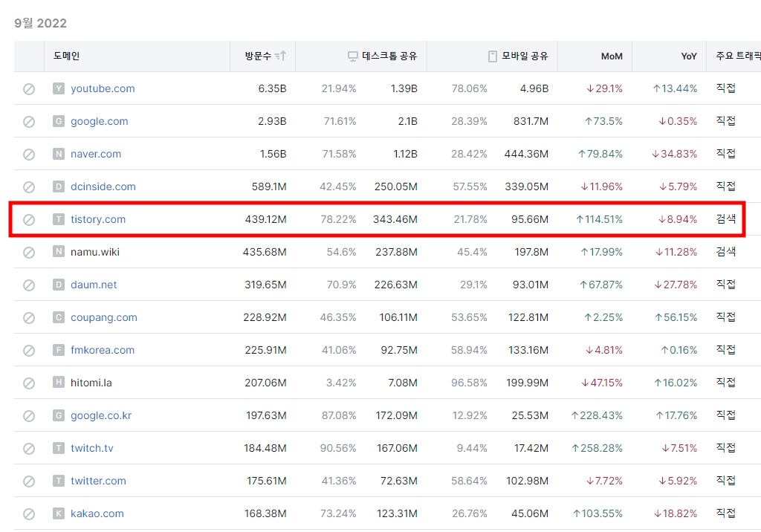Open the google.co.kr domain link
761x532 pixels.
(x=101, y=415)
